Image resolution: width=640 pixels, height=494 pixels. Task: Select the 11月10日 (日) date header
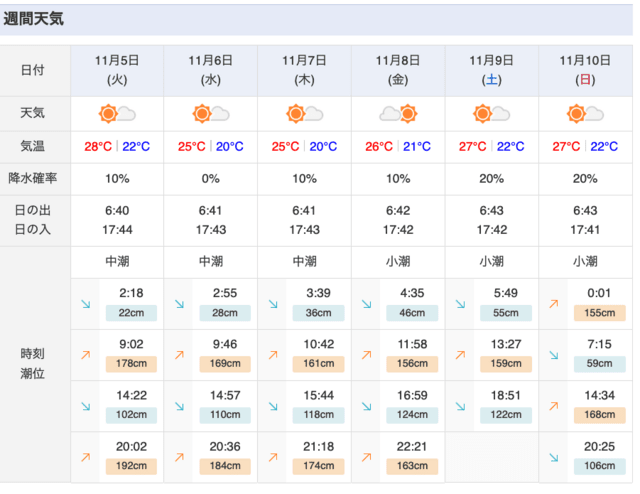click(x=585, y=70)
